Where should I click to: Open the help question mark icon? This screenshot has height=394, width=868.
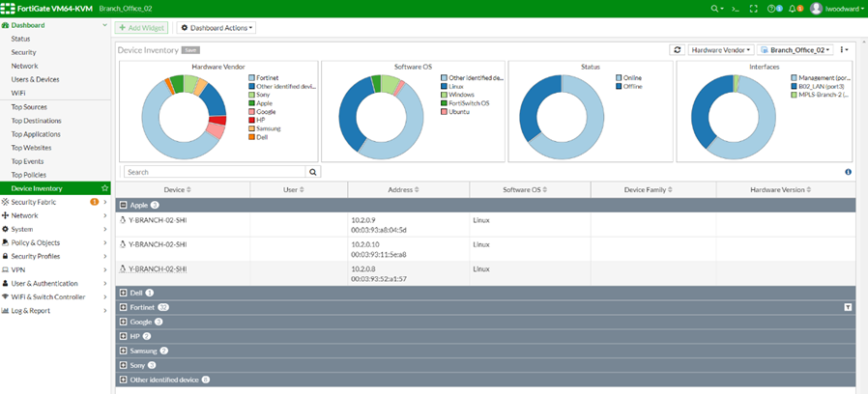point(773,8)
